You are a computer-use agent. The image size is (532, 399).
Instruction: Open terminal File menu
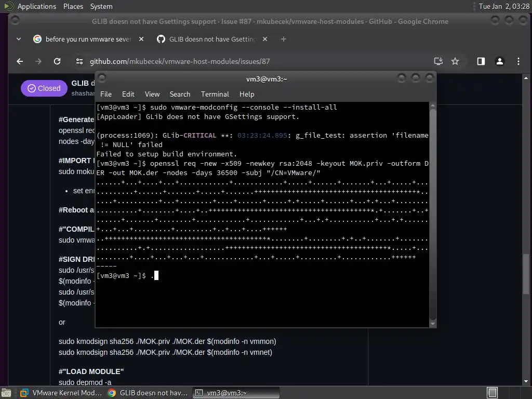click(x=105, y=95)
